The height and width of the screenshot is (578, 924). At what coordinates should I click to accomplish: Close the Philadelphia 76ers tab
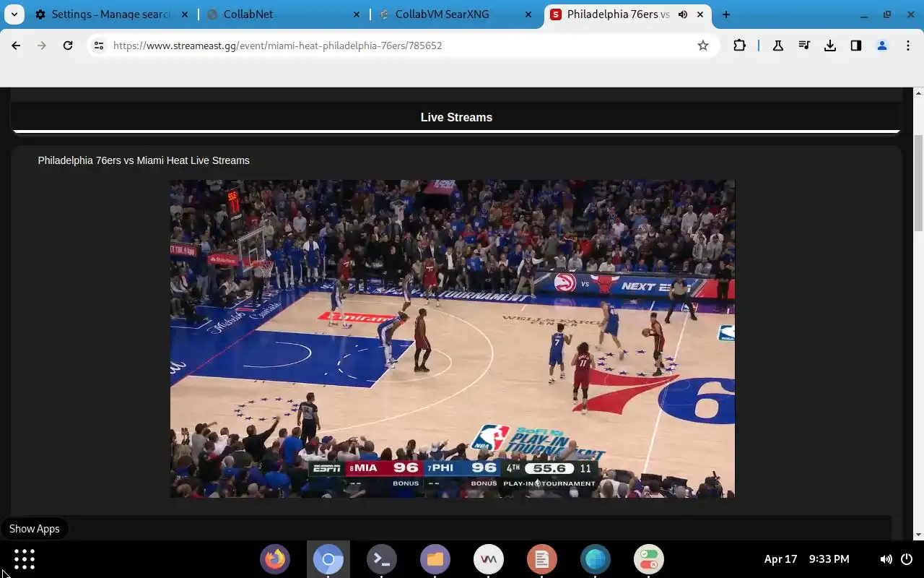click(x=700, y=14)
